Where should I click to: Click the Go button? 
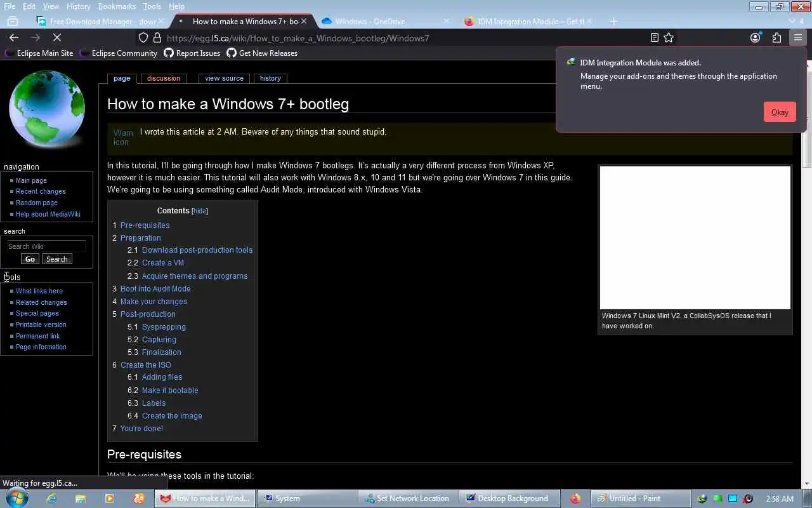[30, 259]
